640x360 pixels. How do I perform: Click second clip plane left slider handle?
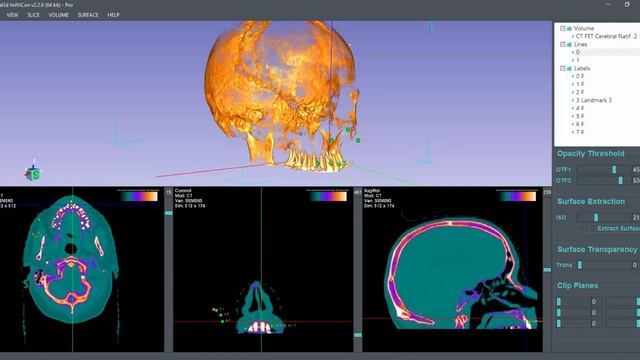point(559,313)
